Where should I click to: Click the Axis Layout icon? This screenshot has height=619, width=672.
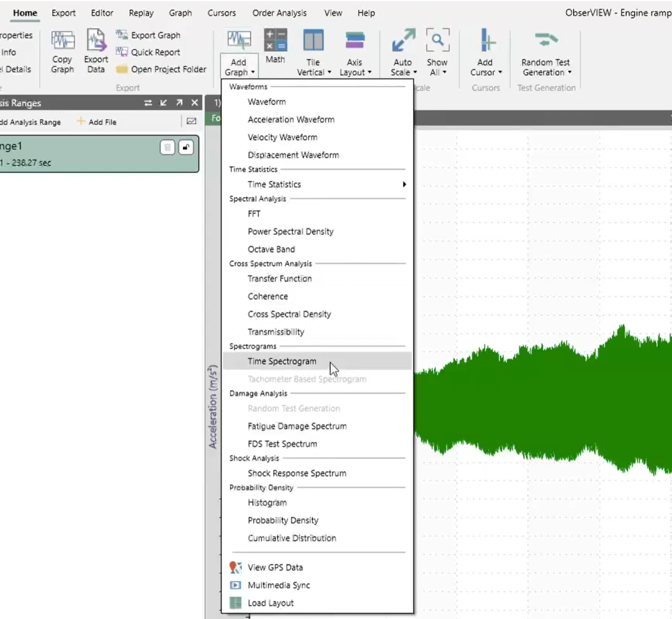(355, 41)
